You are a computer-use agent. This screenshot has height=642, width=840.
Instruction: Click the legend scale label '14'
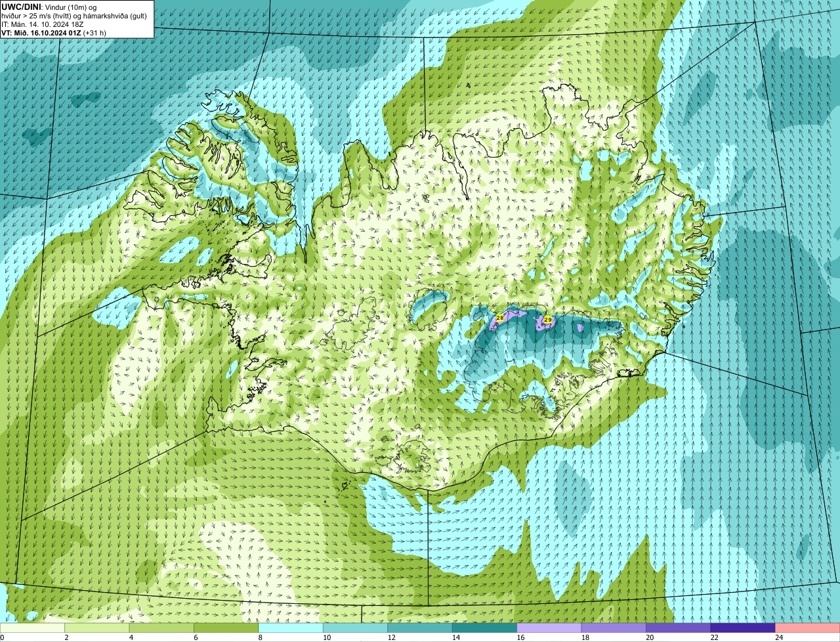point(456,637)
